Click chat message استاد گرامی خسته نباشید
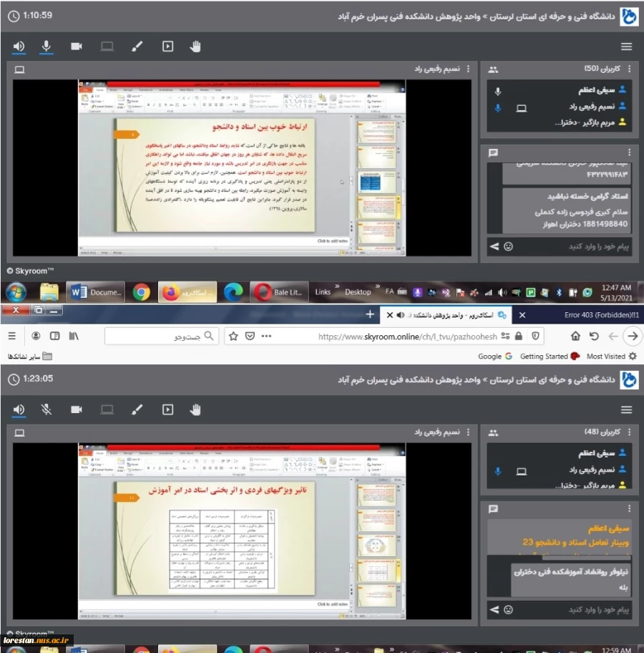This screenshot has height=653, width=644. tap(587, 196)
